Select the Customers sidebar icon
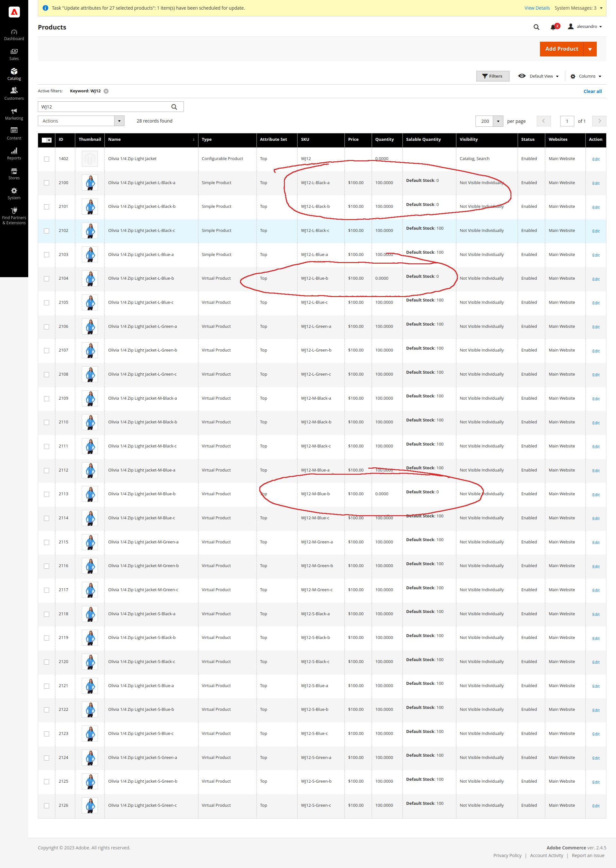The image size is (616, 868). tap(14, 93)
